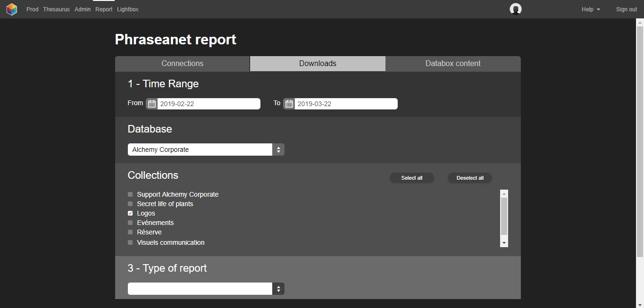The width and height of the screenshot is (644, 308).
Task: Open the user profile avatar icon
Action: click(x=516, y=9)
